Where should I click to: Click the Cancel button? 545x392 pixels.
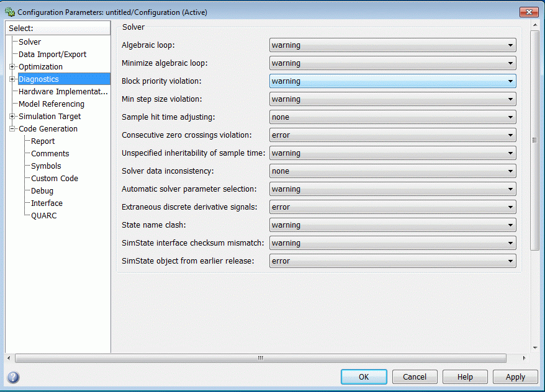tap(414, 377)
